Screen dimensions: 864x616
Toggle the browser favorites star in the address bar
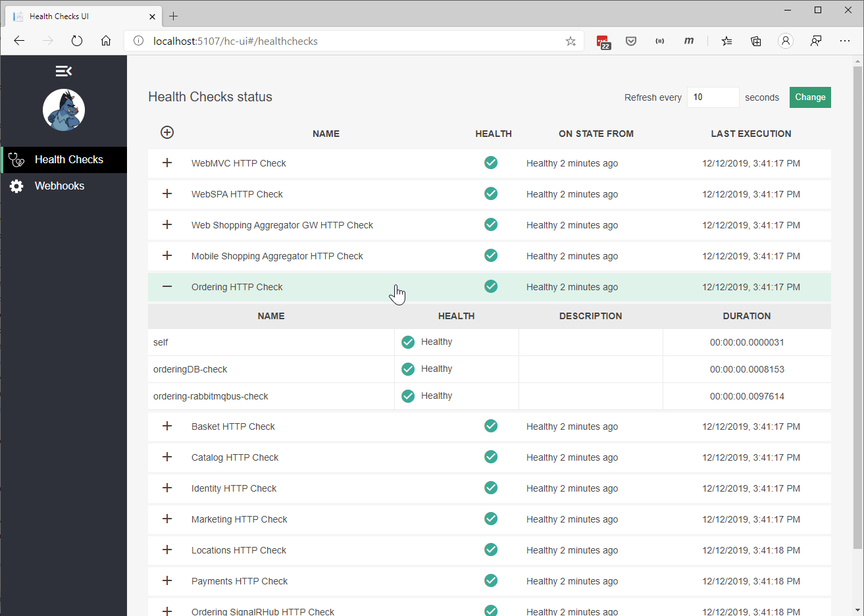click(571, 41)
